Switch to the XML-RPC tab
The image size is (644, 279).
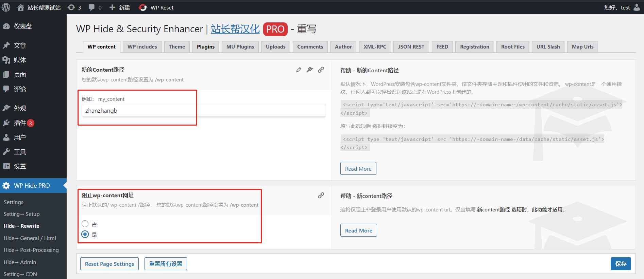(x=375, y=47)
